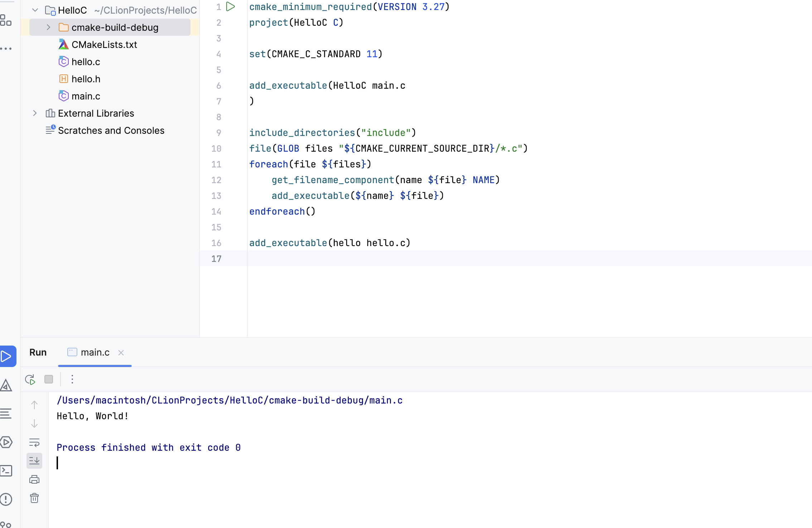Click the cmake-build-debug folder icon
Viewport: 812px width, 528px height.
pyautogui.click(x=63, y=27)
